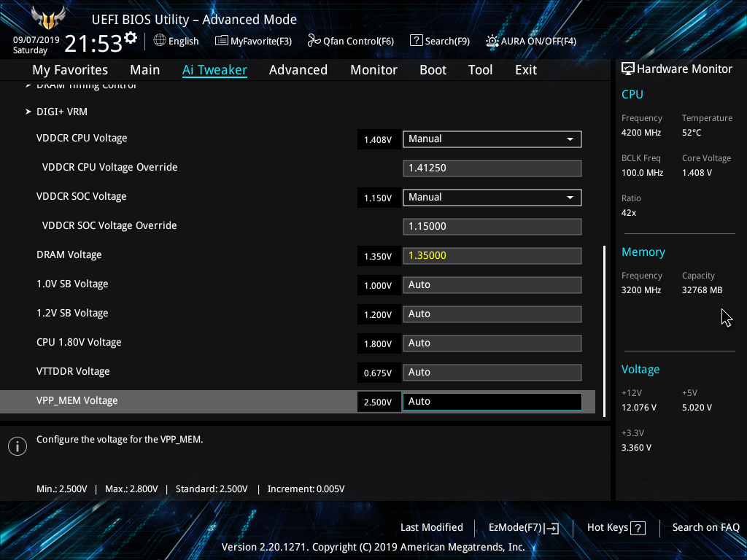
Task: Select the VPP_MEM Voltage Auto field
Action: [492, 402]
